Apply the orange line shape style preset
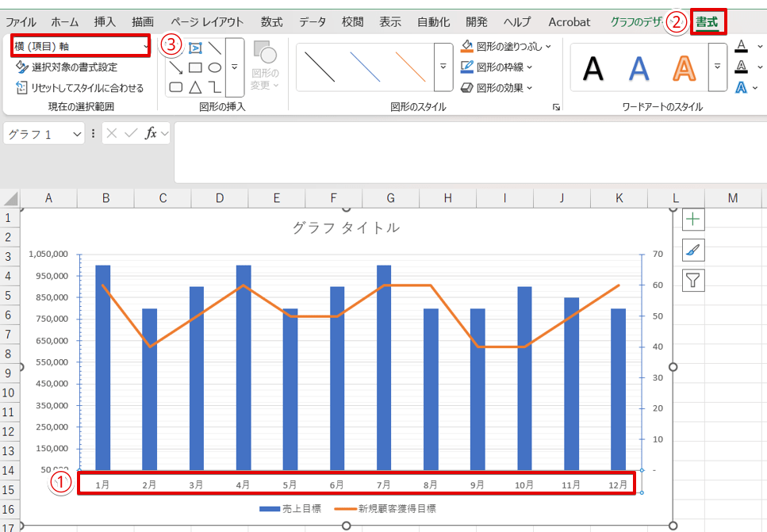Image resolution: width=767 pixels, height=532 pixels. 411,67
